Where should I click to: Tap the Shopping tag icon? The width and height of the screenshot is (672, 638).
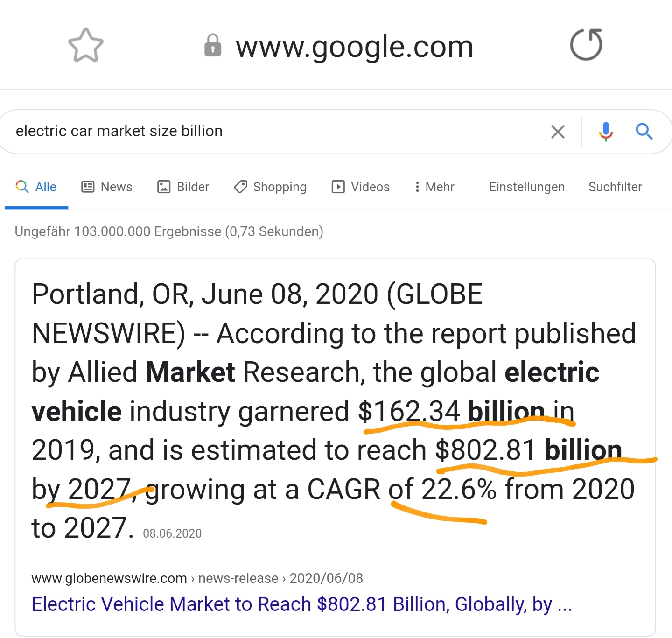tap(241, 187)
